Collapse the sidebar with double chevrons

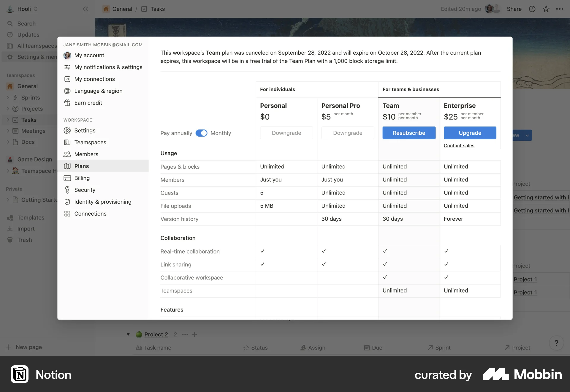(x=85, y=9)
